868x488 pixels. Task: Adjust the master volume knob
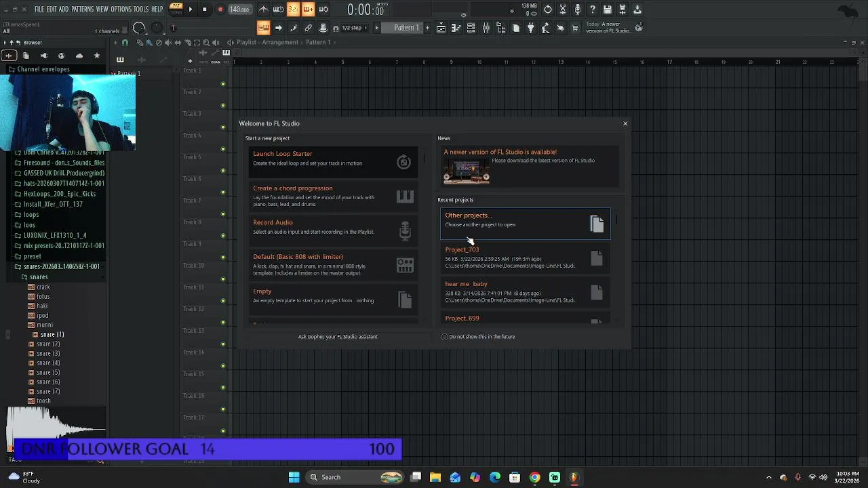point(139,28)
